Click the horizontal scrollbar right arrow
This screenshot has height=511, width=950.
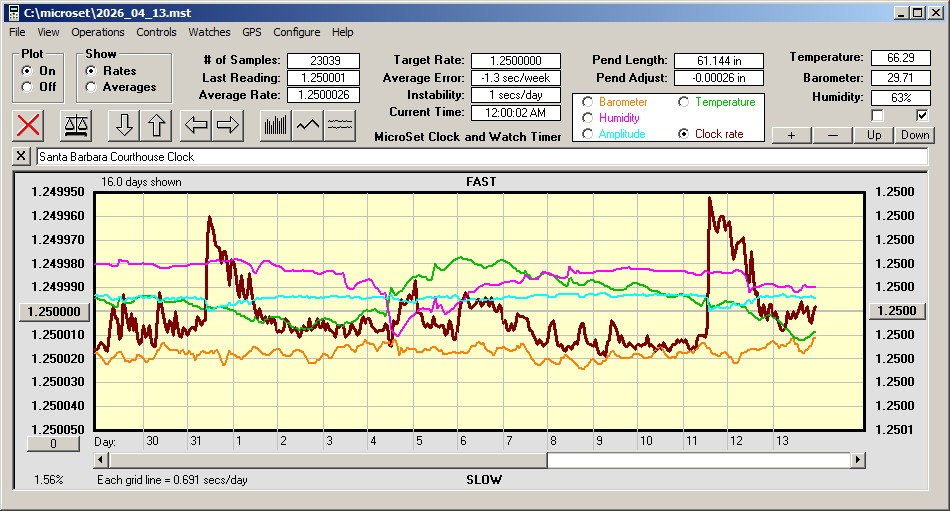(858, 460)
